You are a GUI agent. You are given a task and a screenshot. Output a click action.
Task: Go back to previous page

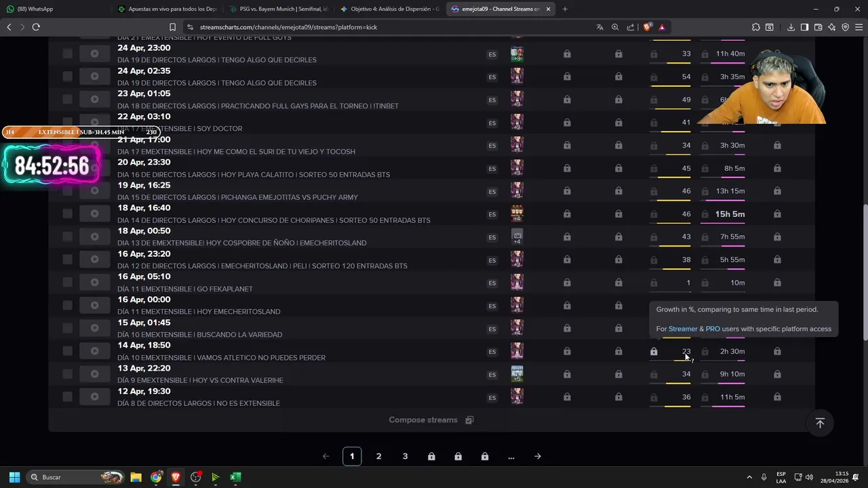[x=9, y=27]
